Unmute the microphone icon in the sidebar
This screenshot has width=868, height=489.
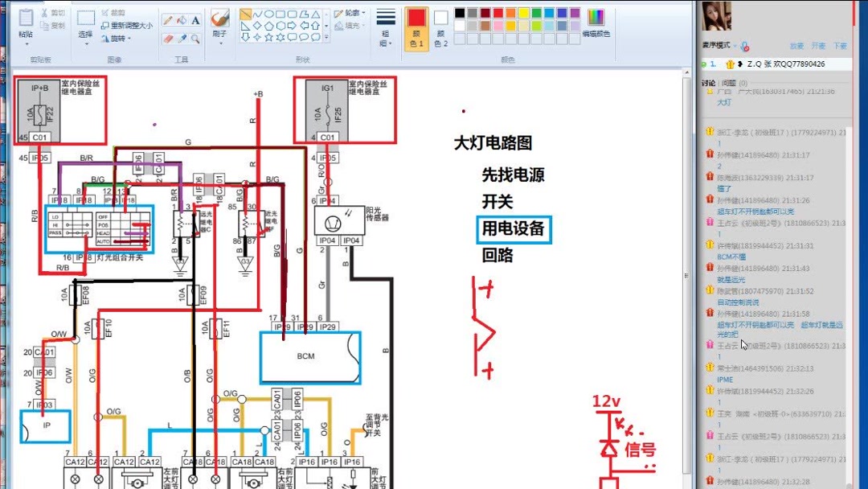tap(745, 46)
